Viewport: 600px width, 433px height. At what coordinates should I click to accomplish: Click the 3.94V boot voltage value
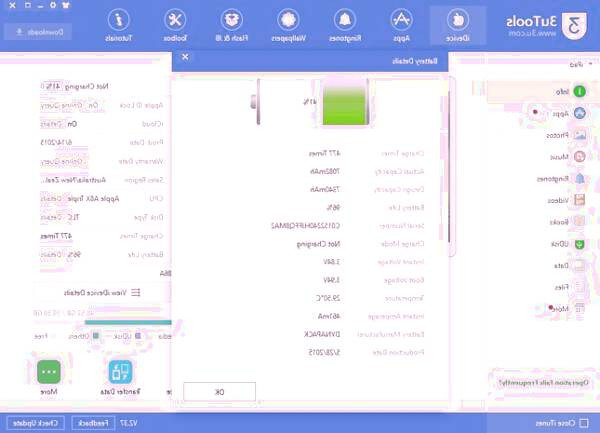pyautogui.click(x=331, y=280)
